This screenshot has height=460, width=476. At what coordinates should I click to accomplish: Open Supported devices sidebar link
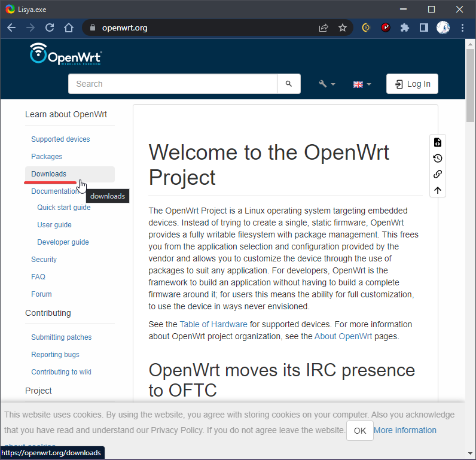[60, 139]
